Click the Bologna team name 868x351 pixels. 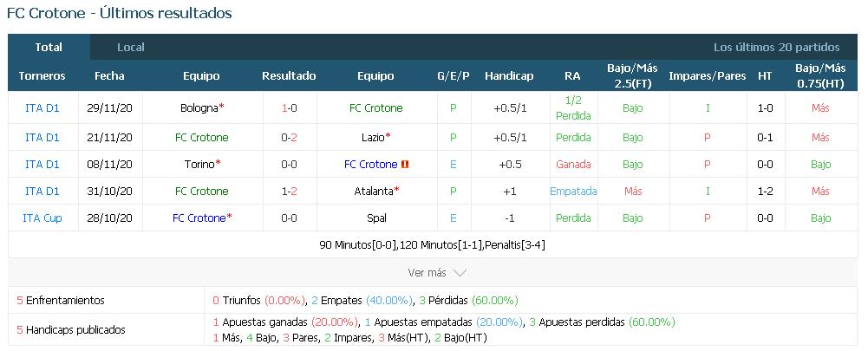tap(199, 108)
